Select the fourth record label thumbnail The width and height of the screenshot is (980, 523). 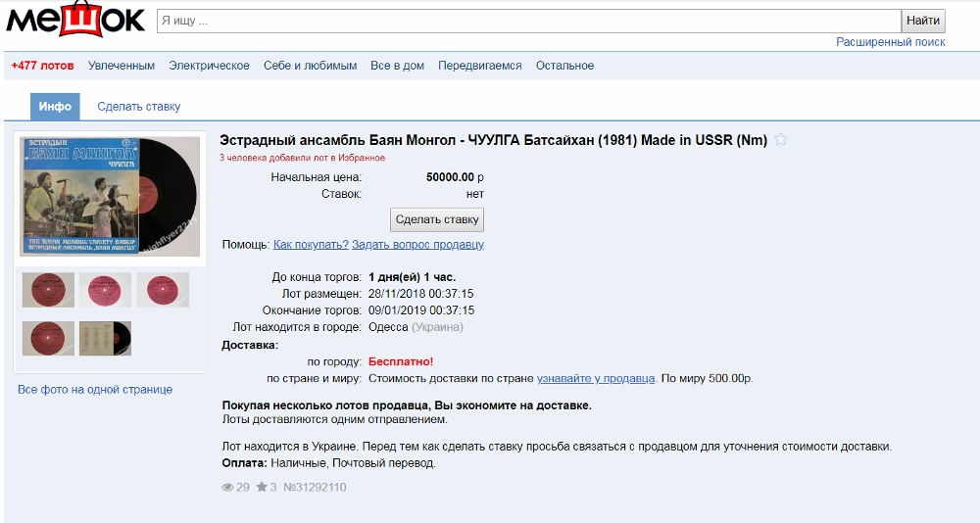48,338
